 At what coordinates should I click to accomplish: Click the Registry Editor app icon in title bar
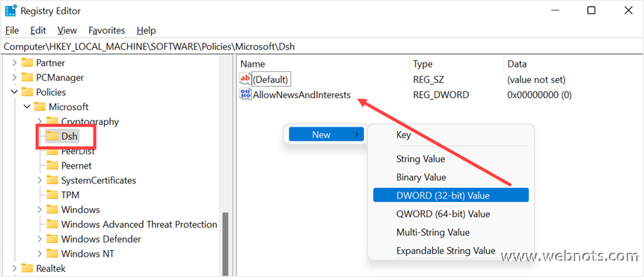(10, 10)
